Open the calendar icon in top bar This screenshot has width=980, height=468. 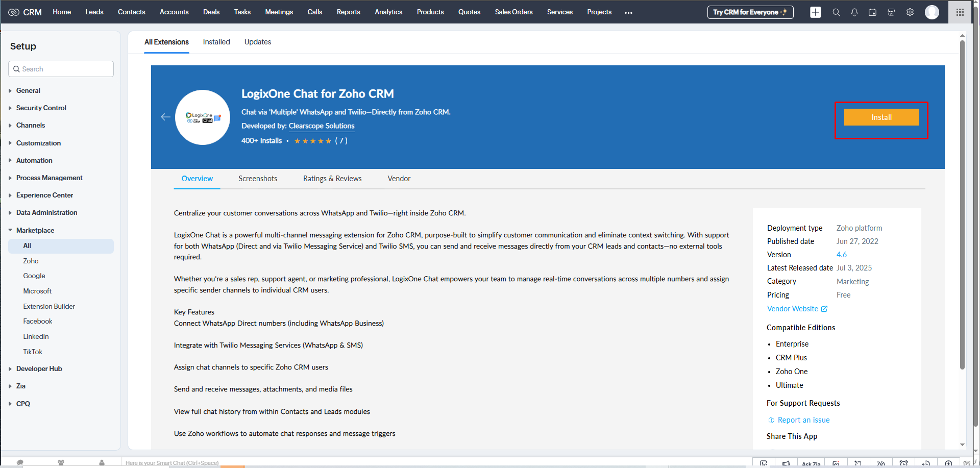873,12
